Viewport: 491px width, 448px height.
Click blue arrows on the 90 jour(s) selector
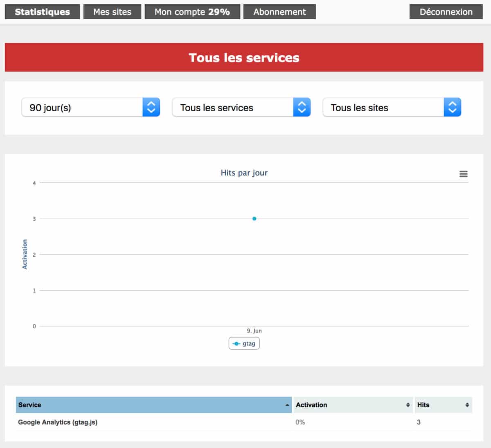[151, 107]
